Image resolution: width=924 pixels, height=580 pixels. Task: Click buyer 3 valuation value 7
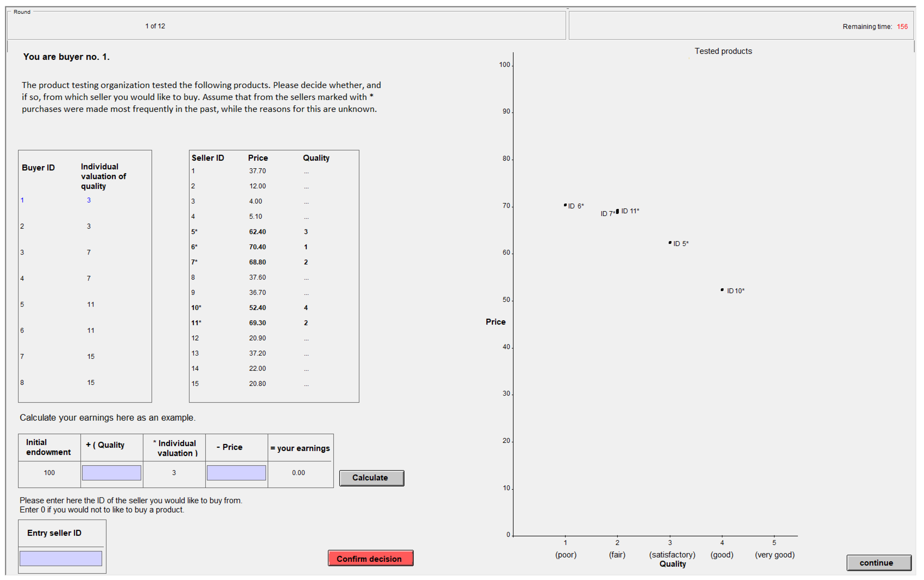(x=89, y=252)
